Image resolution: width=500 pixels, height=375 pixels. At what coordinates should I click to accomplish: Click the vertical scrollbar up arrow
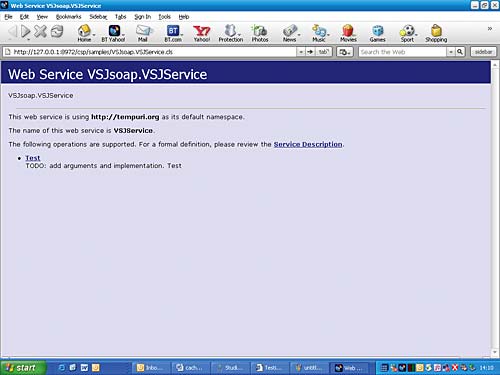coord(495,65)
